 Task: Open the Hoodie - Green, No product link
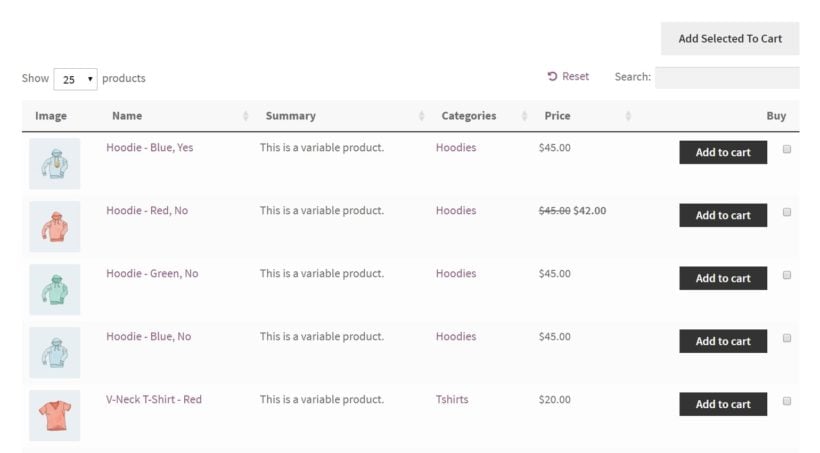152,274
